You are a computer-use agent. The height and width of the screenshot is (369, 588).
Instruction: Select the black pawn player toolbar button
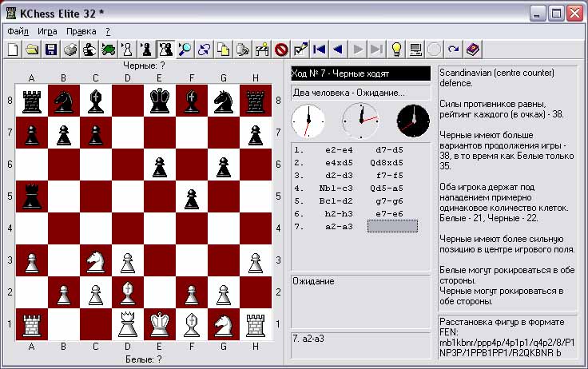pos(147,50)
